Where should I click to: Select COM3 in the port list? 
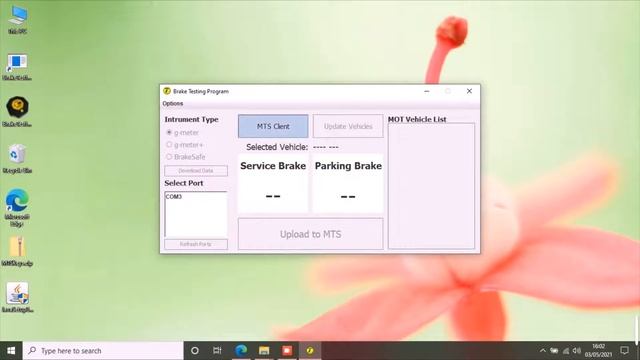(x=174, y=197)
